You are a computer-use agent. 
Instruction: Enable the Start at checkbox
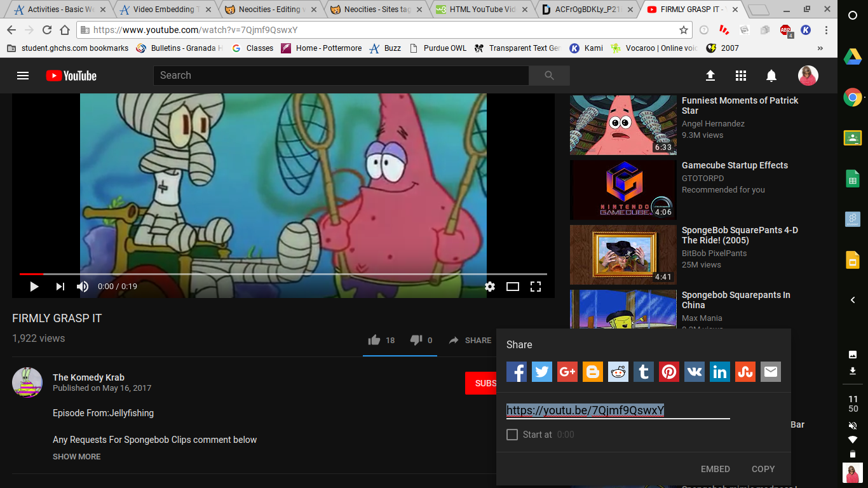point(512,435)
